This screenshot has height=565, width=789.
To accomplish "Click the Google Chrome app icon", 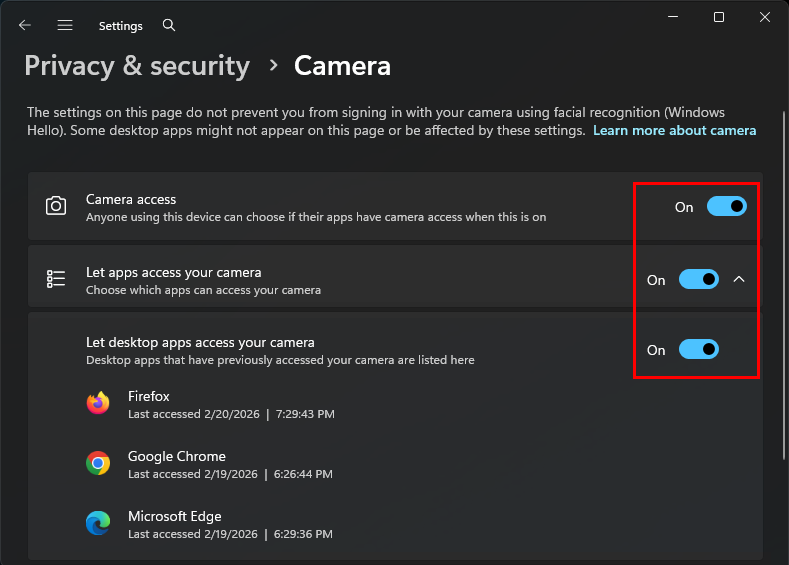I will (x=98, y=463).
